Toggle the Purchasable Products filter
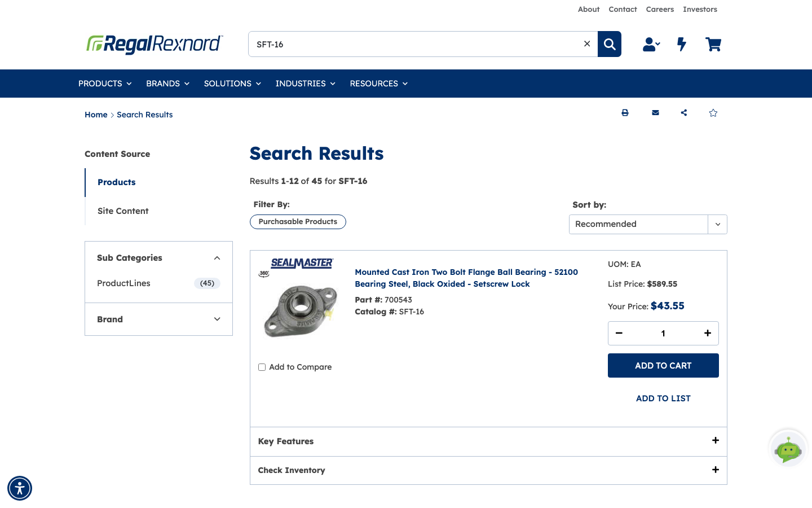The image size is (812, 508). (298, 222)
